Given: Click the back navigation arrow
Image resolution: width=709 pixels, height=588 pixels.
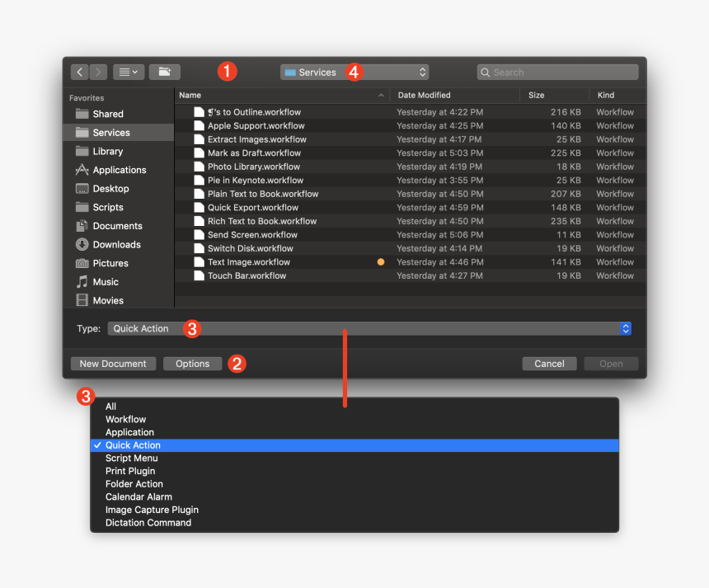Looking at the screenshot, I should (x=79, y=72).
